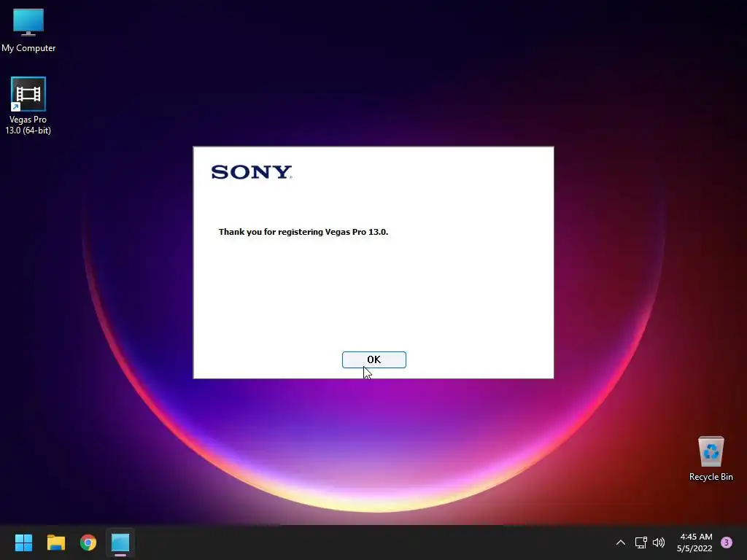
Task: Click the SONY logo in the dialog
Action: pyautogui.click(x=252, y=172)
